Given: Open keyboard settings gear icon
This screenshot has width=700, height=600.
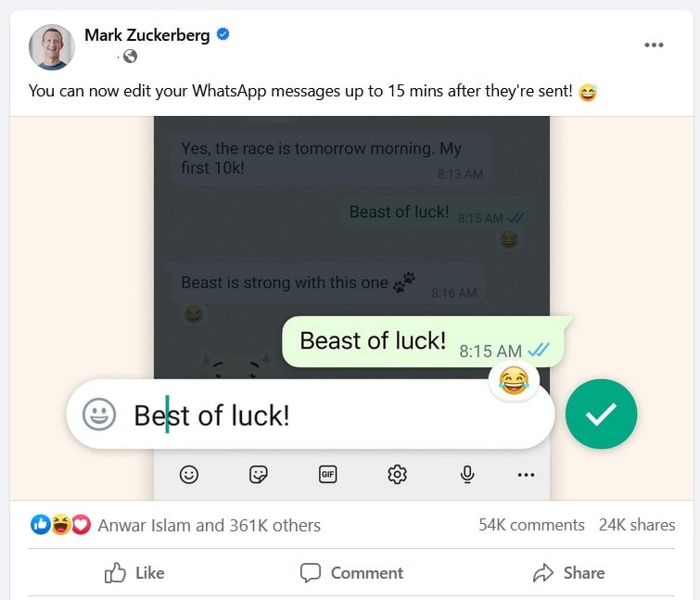Looking at the screenshot, I should [x=397, y=474].
